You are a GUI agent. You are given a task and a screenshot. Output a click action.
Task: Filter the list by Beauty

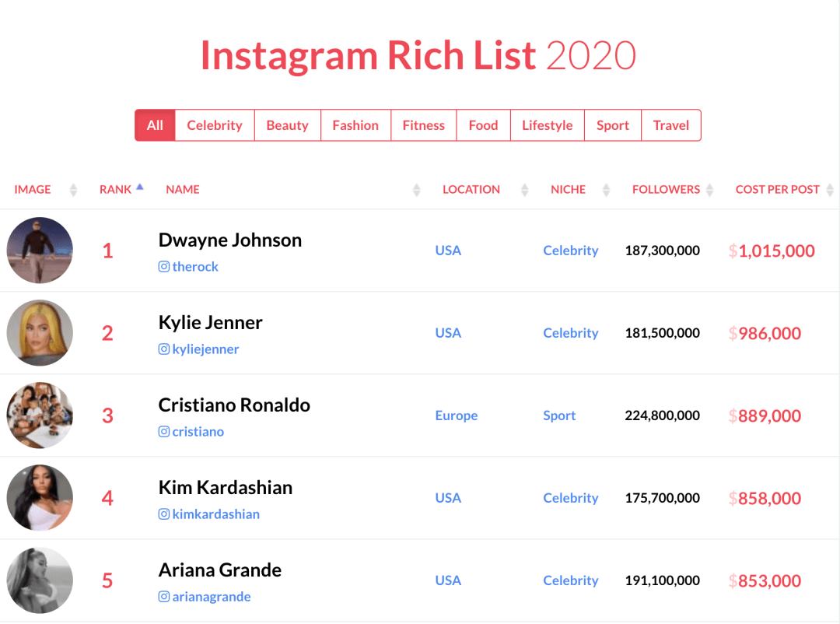287,125
